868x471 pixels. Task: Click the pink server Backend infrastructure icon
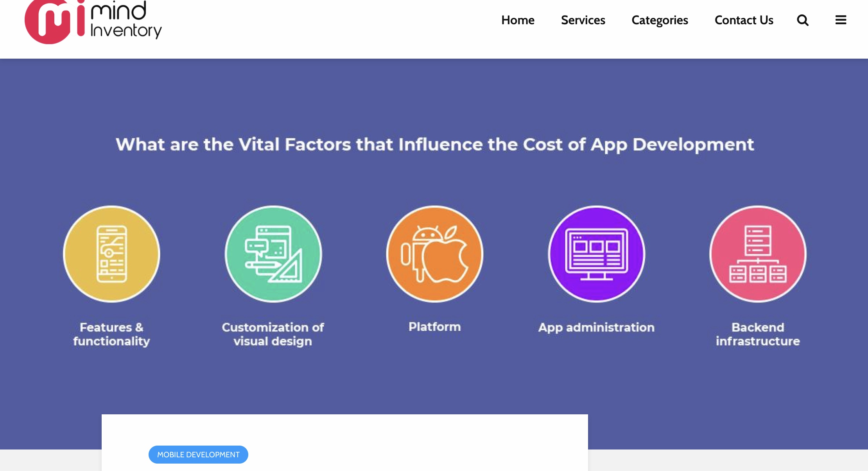(758, 254)
